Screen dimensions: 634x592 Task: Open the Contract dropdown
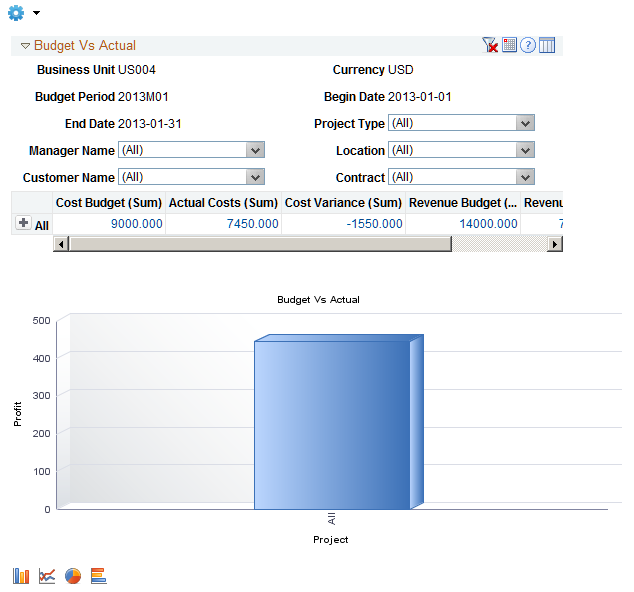point(461,177)
